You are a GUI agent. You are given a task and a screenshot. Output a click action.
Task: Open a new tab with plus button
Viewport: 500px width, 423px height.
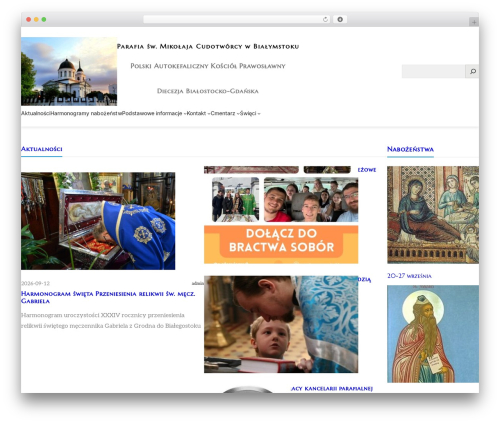[474, 22]
